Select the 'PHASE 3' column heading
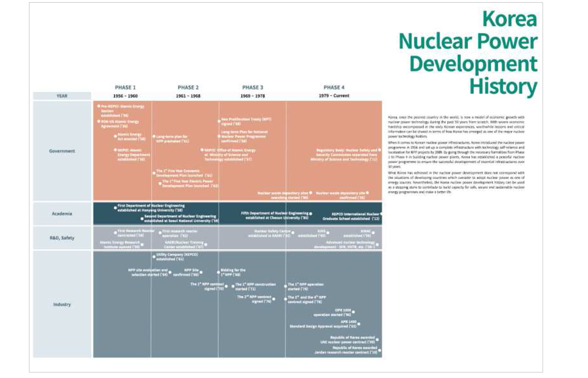The image size is (588, 378). pyautogui.click(x=253, y=87)
